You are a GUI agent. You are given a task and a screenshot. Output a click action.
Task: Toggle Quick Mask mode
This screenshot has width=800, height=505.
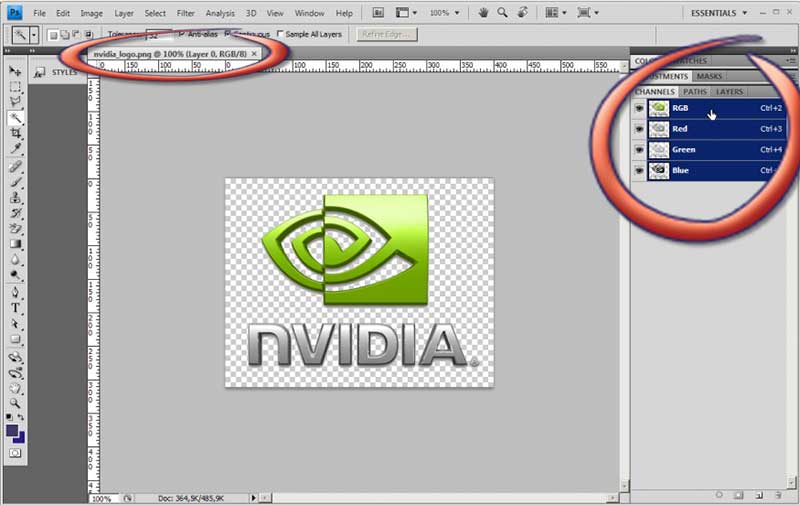click(x=15, y=453)
